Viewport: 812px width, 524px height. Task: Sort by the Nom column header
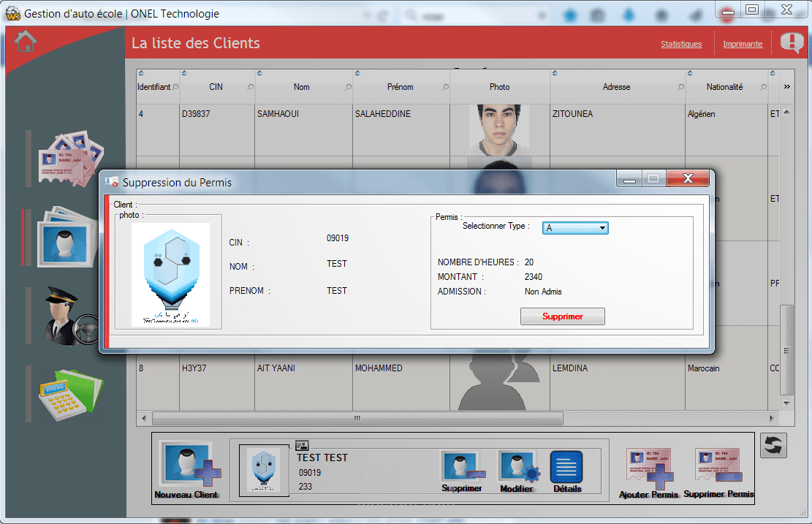tap(301, 87)
